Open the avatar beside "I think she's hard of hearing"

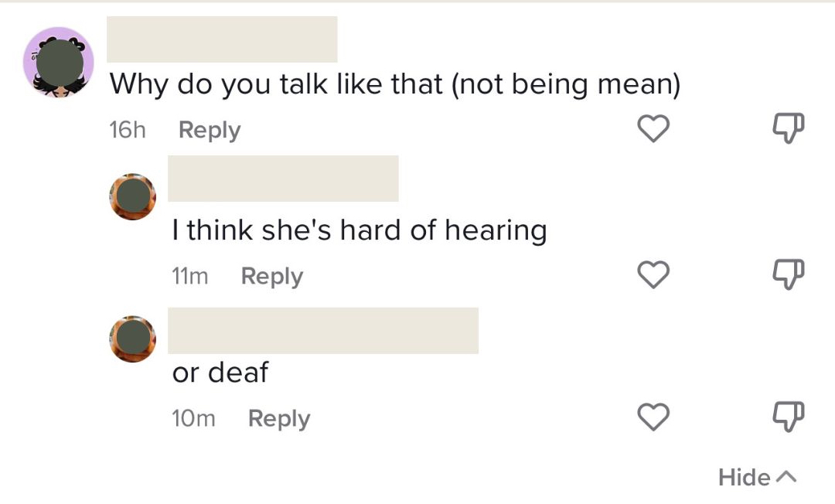[x=133, y=196]
